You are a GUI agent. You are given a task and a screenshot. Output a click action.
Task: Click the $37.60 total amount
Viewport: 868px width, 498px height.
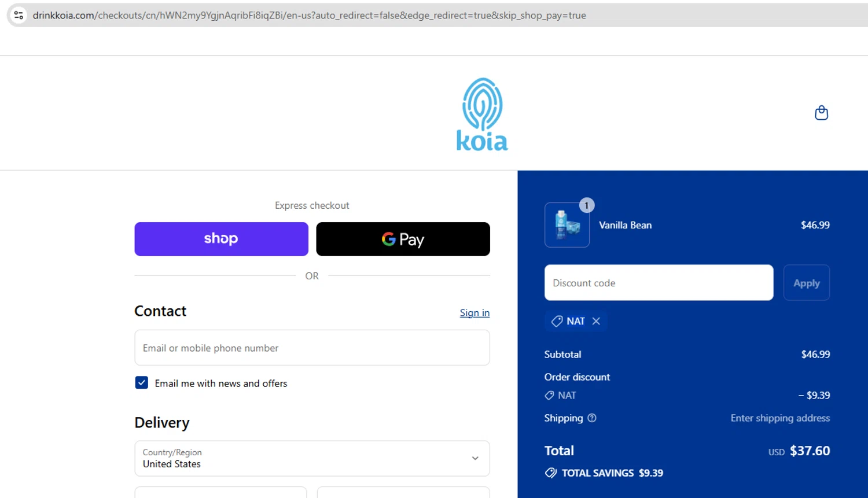tap(810, 451)
